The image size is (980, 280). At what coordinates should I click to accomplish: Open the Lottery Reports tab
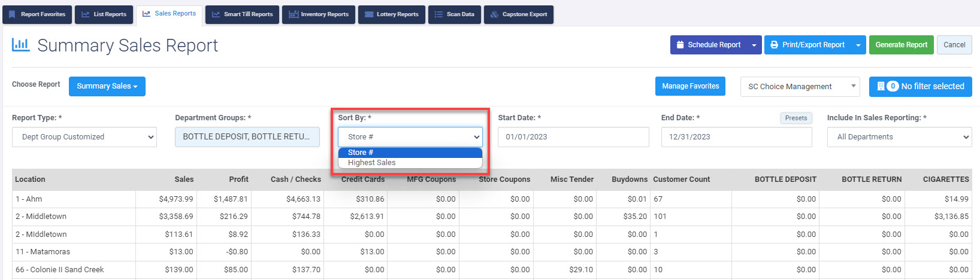click(392, 14)
